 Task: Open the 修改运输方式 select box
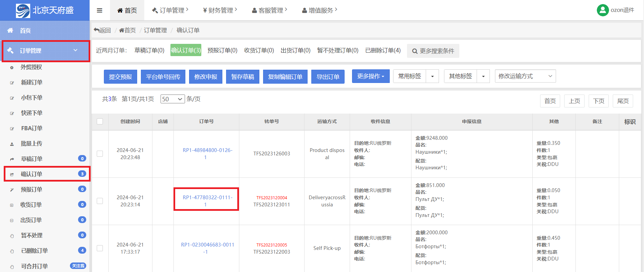(526, 76)
